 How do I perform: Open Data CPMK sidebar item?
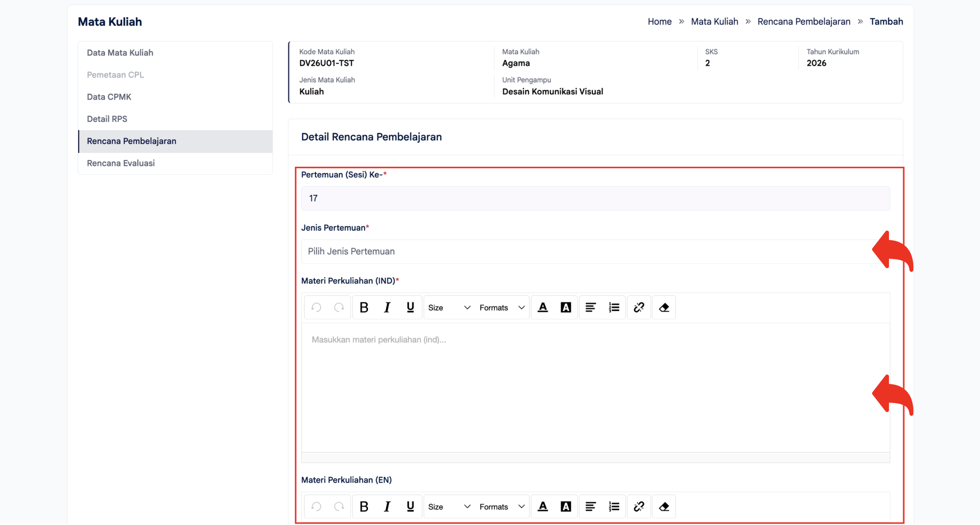[175, 97]
